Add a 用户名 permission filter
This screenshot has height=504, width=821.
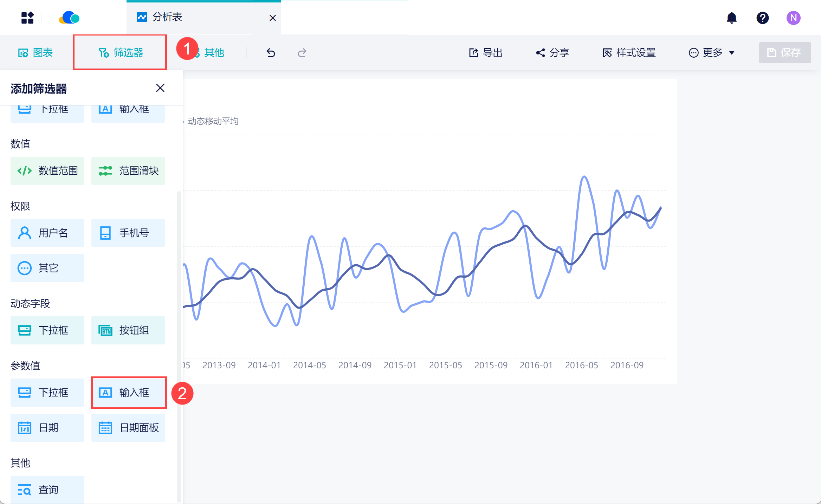click(47, 233)
